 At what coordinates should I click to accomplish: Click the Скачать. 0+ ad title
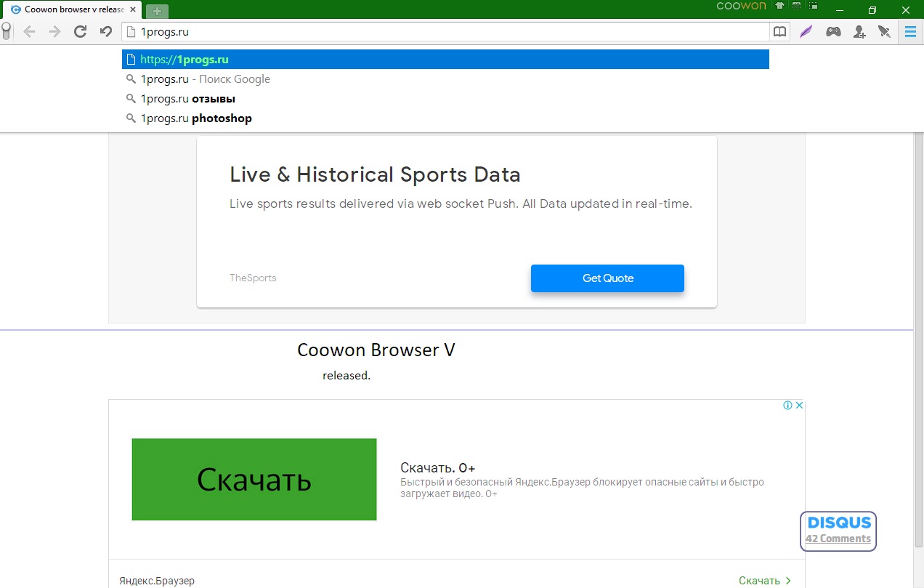tap(438, 468)
